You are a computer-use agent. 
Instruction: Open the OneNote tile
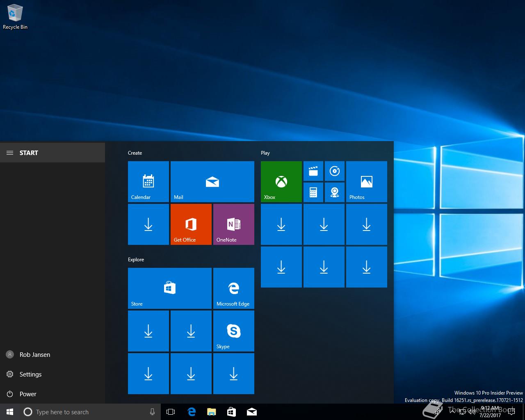[x=234, y=224]
